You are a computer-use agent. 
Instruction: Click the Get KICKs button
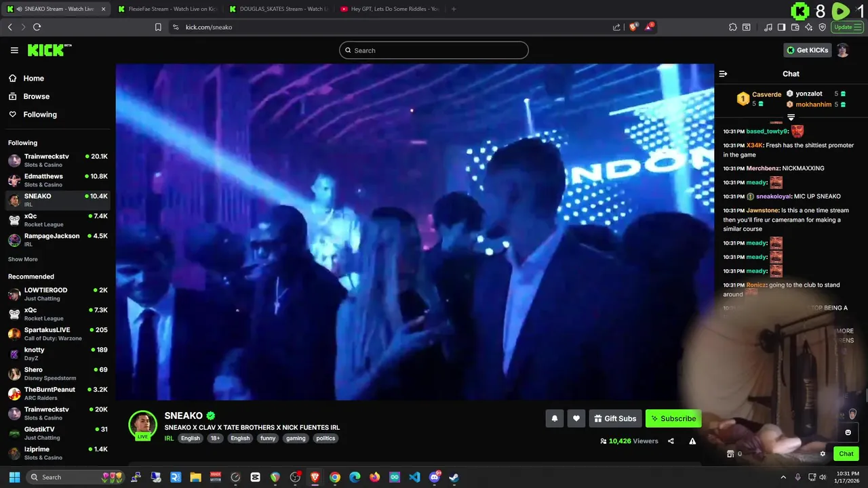[807, 50]
